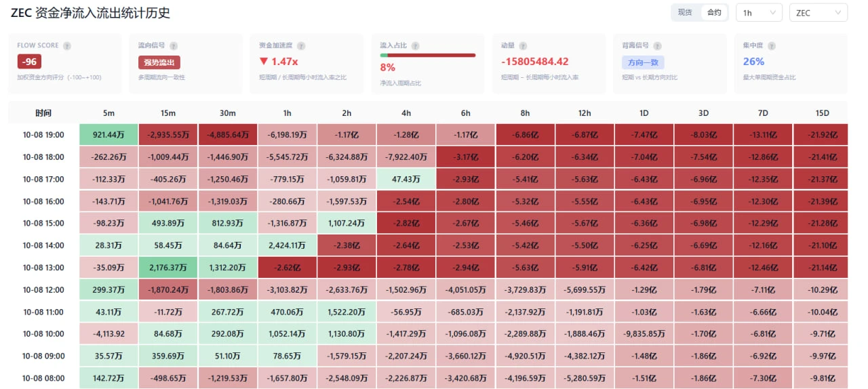Click the 1h column header in table
Screen dimensions: 868x389
(x=288, y=112)
